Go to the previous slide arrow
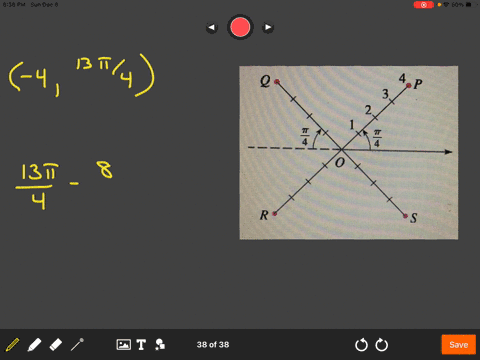The width and height of the screenshot is (480, 360). [212, 27]
